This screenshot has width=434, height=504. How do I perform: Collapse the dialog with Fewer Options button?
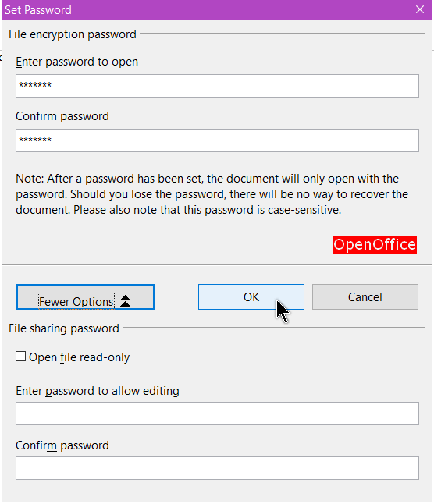(85, 296)
